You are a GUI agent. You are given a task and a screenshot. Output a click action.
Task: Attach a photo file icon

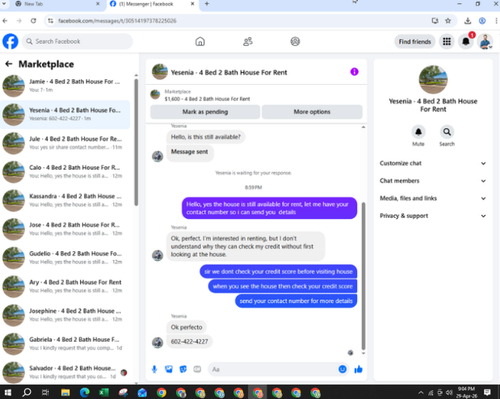click(169, 369)
